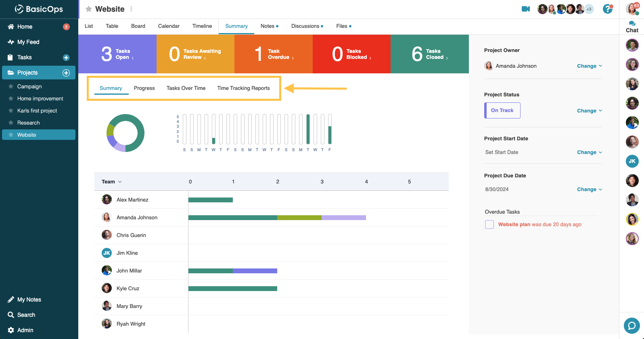This screenshot has width=644, height=339.
Task: Open Admin settings gear in sidebar
Action: coord(11,330)
